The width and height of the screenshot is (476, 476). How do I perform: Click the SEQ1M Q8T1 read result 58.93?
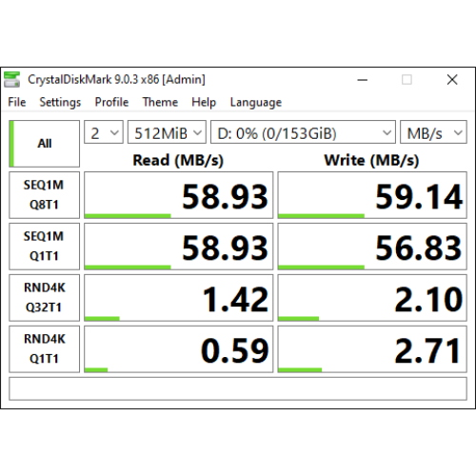pos(179,195)
